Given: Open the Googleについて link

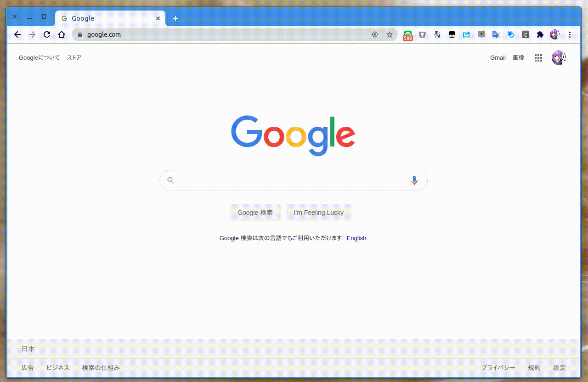Looking at the screenshot, I should coord(40,58).
